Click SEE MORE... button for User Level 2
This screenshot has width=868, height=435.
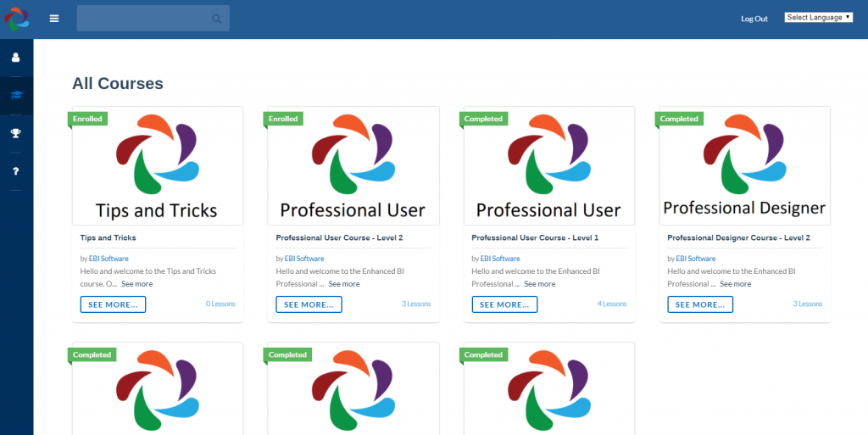point(309,304)
